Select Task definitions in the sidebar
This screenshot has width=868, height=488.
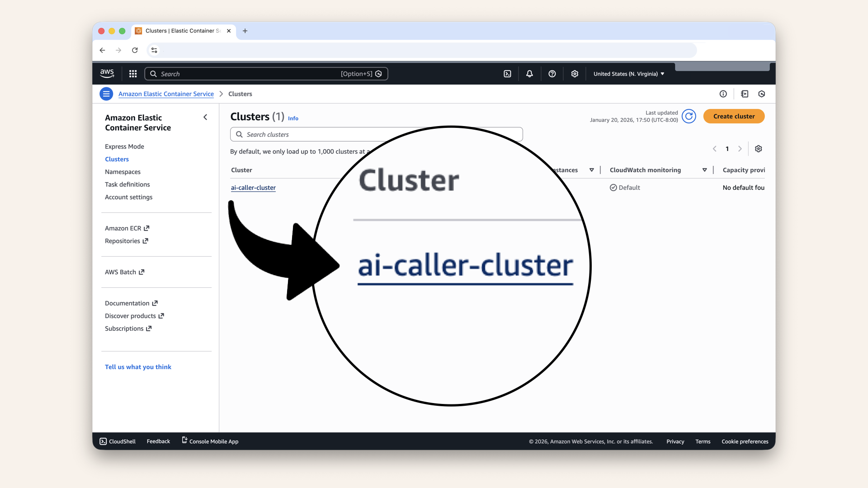click(x=127, y=184)
